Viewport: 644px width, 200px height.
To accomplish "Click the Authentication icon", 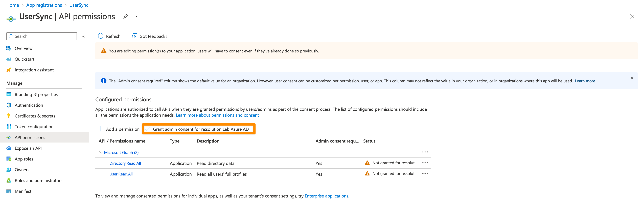I will point(9,105).
